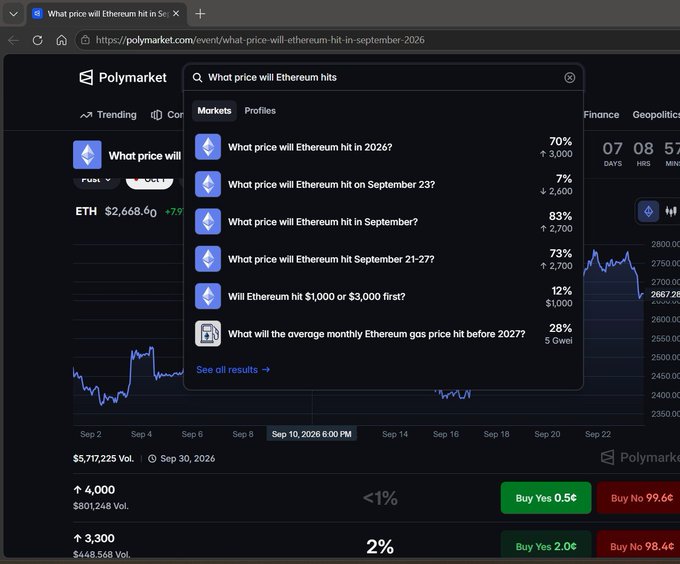Screen dimensions: 680x564
Task: View site information lock icon
Action: pos(85,40)
